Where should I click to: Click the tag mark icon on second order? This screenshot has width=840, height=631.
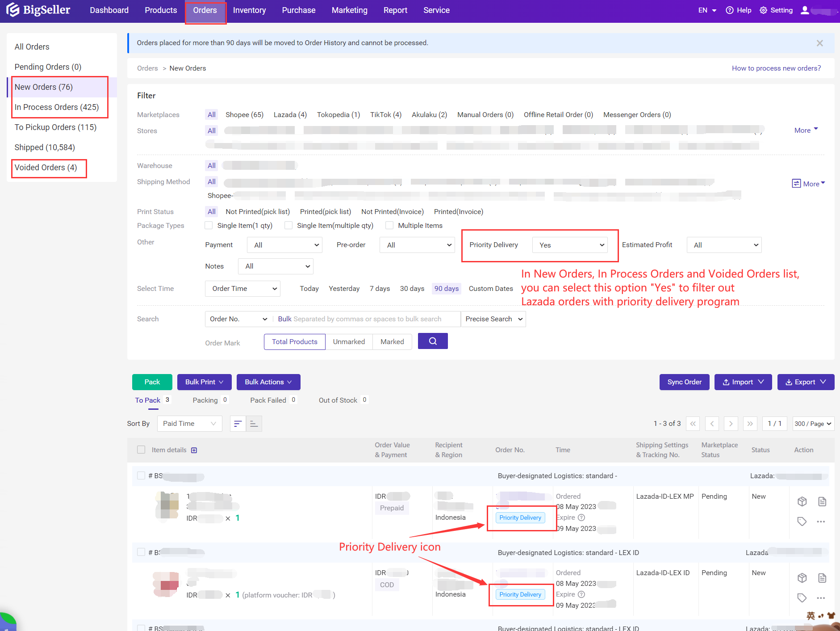click(x=802, y=597)
